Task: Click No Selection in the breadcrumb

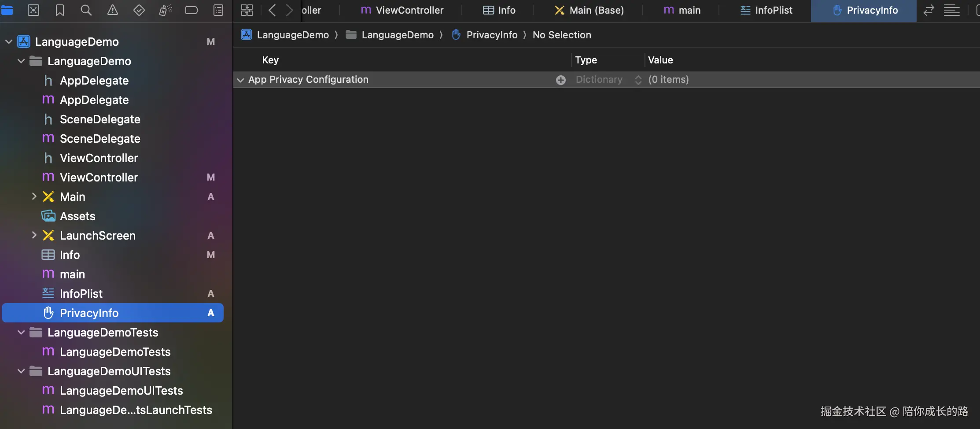Action: pos(562,35)
